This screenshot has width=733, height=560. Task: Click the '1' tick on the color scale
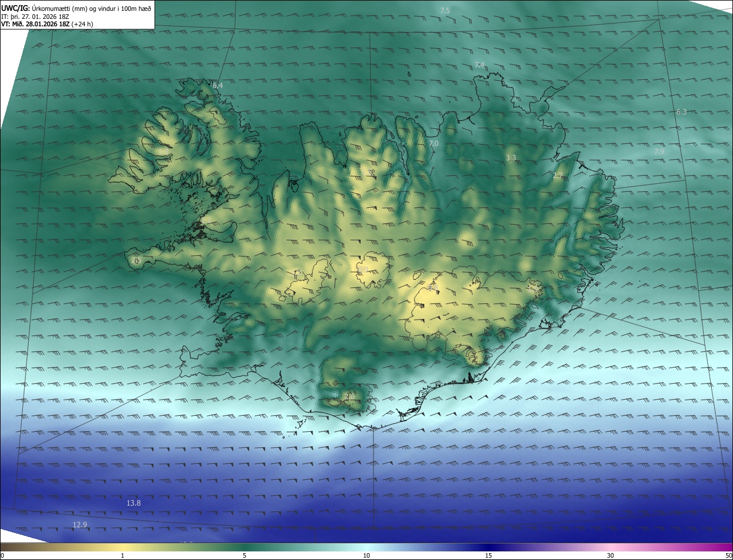click(x=123, y=555)
